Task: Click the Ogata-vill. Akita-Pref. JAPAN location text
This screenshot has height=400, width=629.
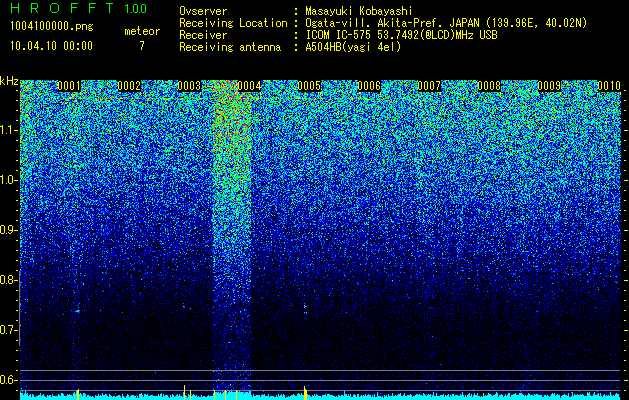Action: click(x=446, y=23)
